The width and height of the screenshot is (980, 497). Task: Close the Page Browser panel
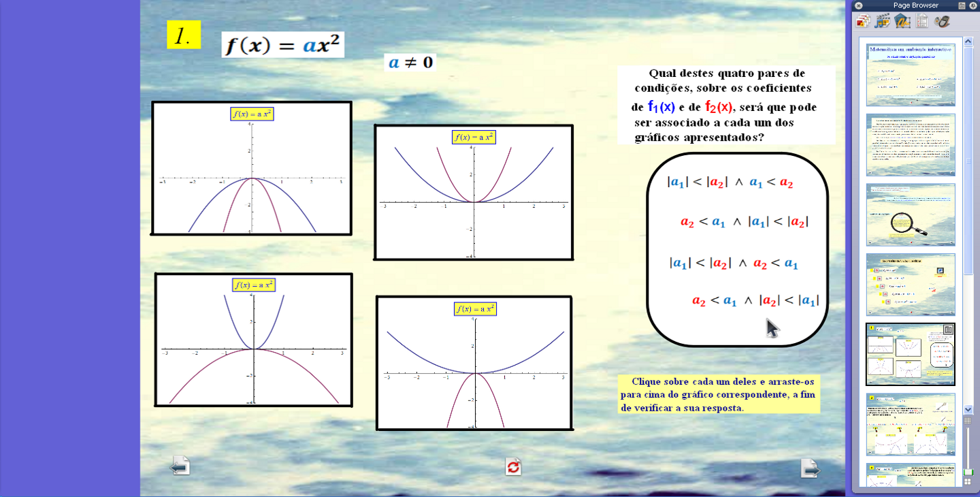859,5
